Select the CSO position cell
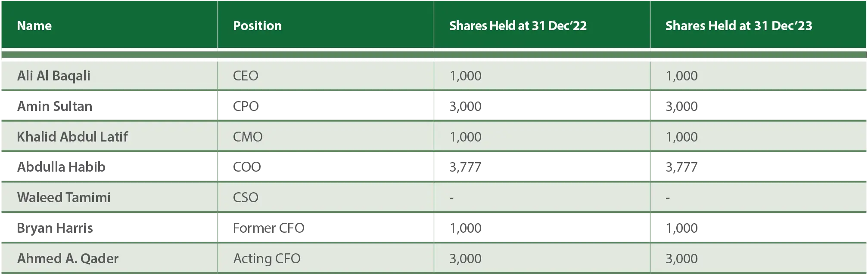This screenshot has width=868, height=274. (x=246, y=197)
